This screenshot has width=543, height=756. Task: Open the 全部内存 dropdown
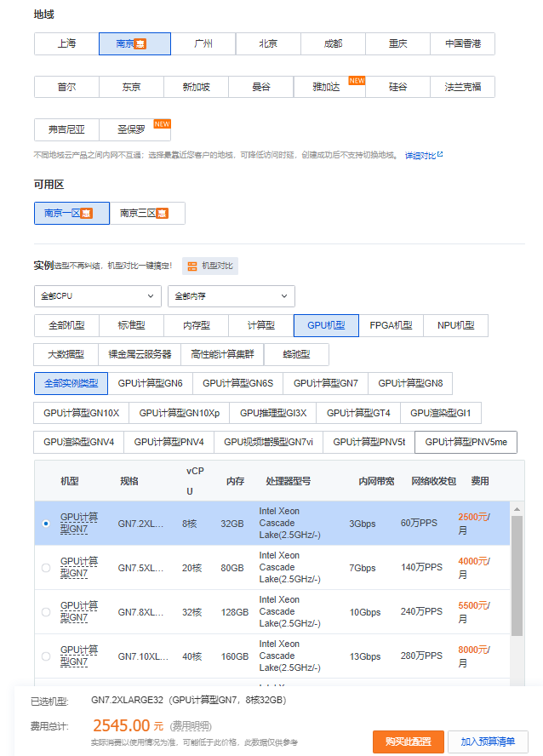pyautogui.click(x=231, y=296)
